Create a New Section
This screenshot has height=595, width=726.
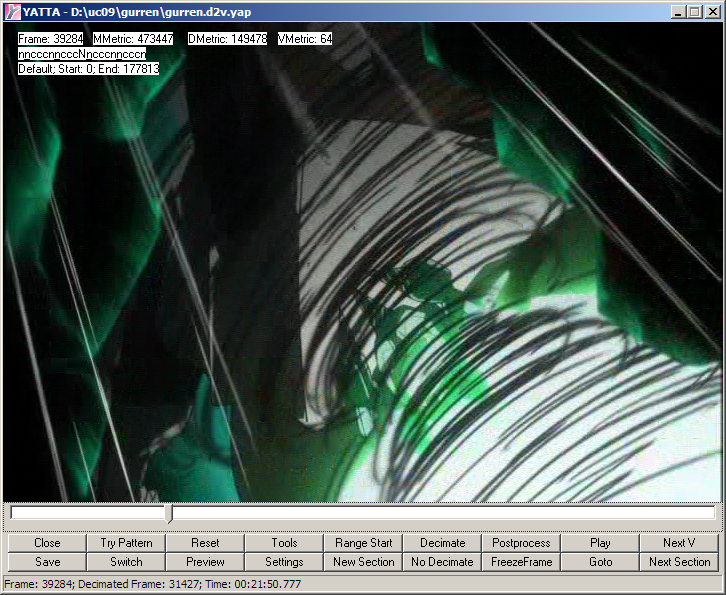(x=363, y=562)
